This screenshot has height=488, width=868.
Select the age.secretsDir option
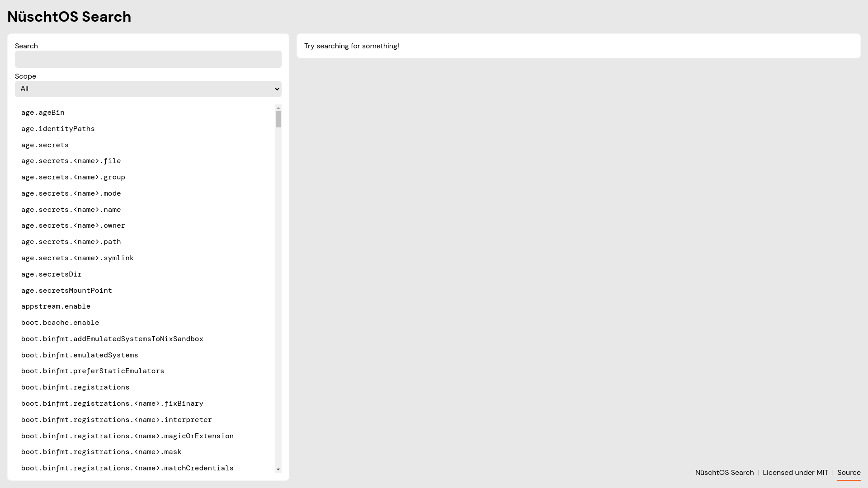145,274
